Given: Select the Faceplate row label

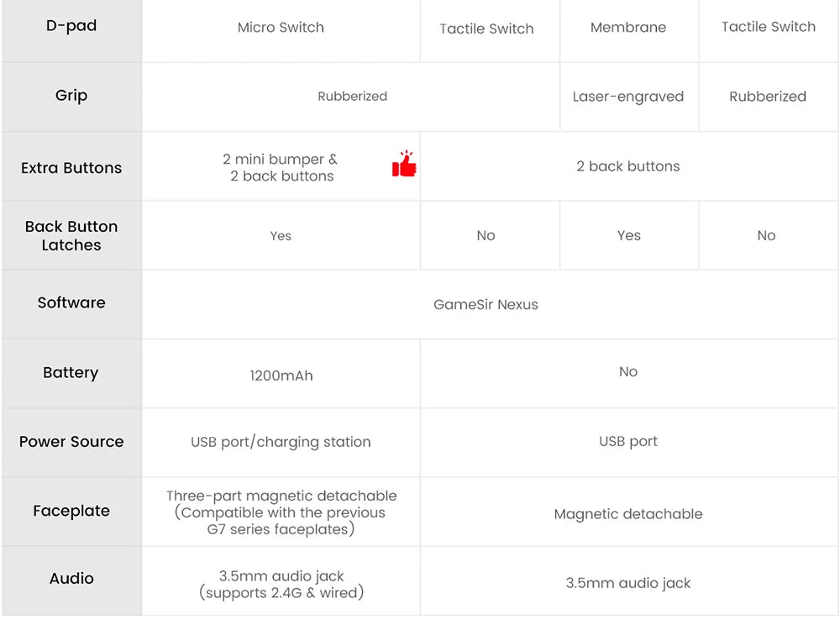Looking at the screenshot, I should point(71,511).
